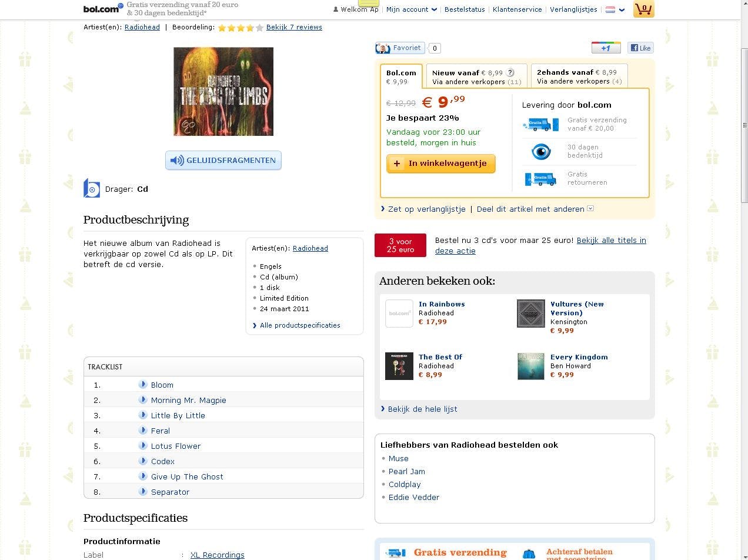This screenshot has width=748, height=560.
Task: Click the Cd drager icon
Action: [92, 188]
